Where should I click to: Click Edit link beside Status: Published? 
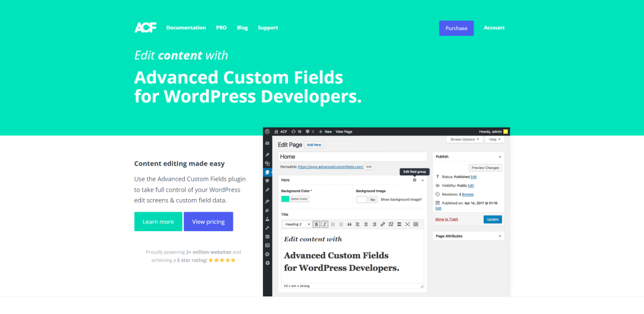(x=474, y=176)
